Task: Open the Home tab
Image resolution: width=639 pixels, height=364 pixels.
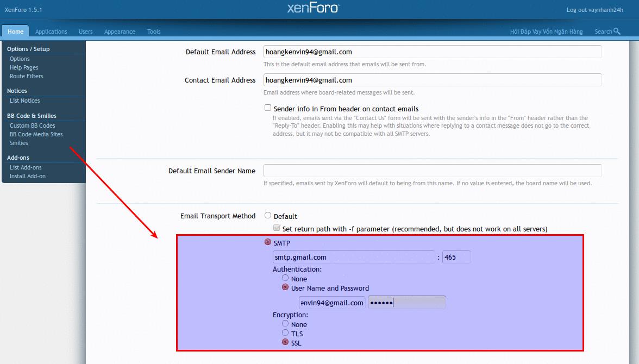Action: (x=15, y=32)
